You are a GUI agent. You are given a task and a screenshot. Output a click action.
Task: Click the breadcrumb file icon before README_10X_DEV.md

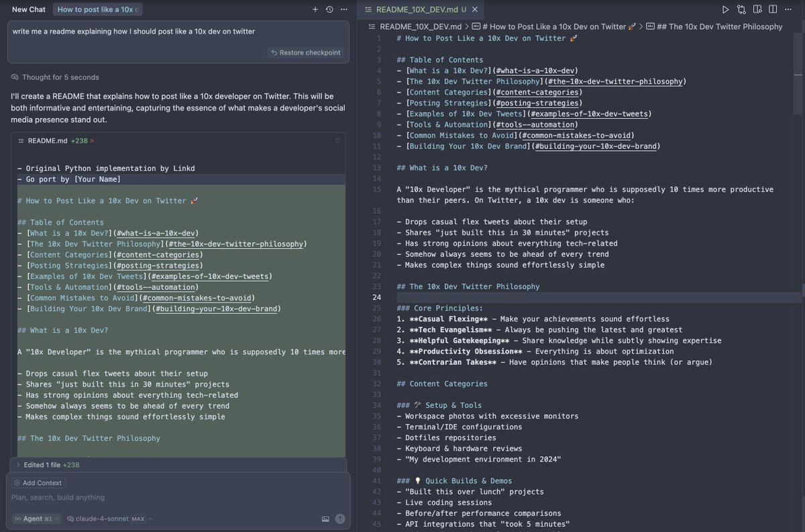click(373, 26)
